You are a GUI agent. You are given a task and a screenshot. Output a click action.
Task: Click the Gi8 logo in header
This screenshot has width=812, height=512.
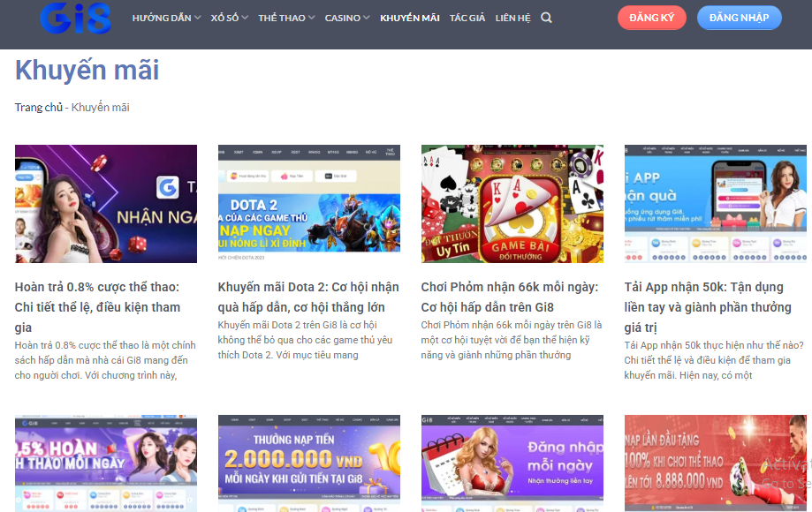coord(76,18)
